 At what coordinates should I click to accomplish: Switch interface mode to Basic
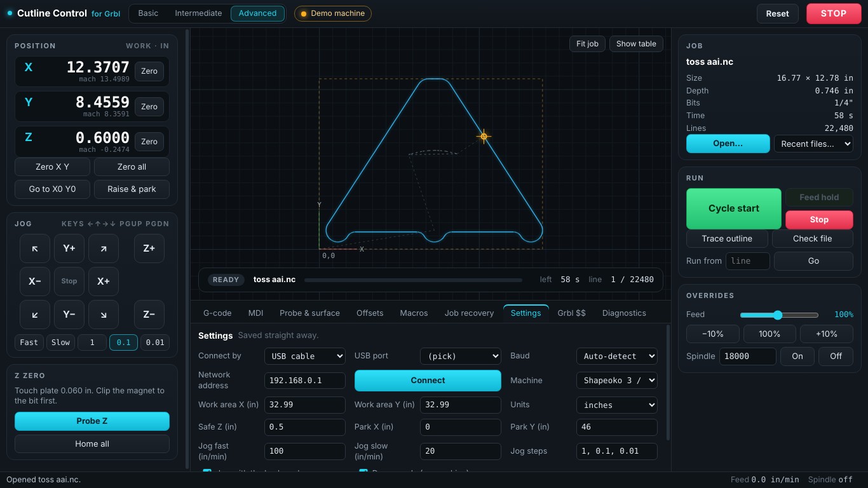pos(148,13)
